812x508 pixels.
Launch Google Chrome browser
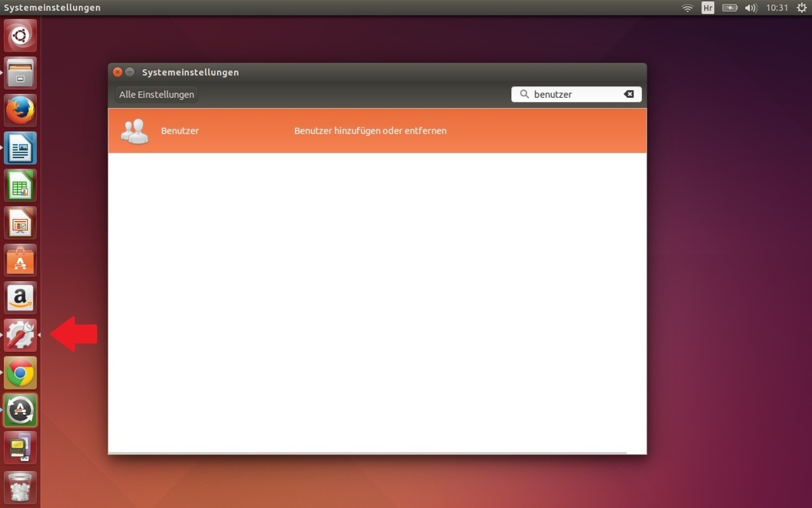(x=20, y=374)
